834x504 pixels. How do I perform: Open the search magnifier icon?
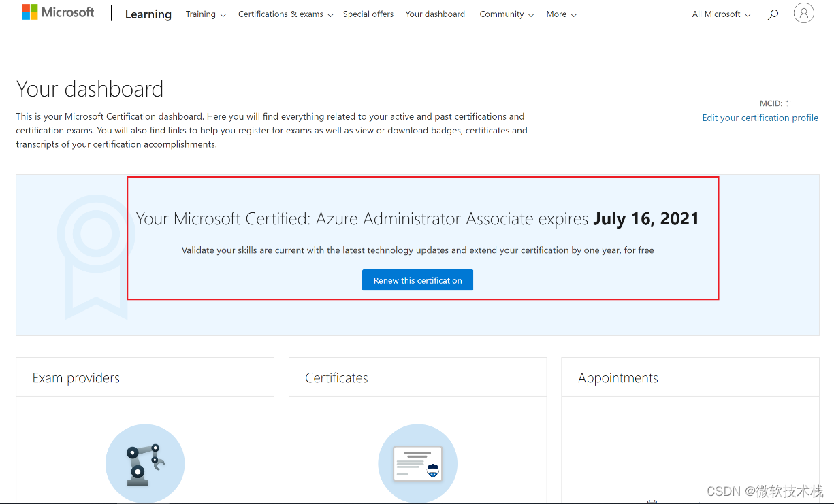click(773, 14)
